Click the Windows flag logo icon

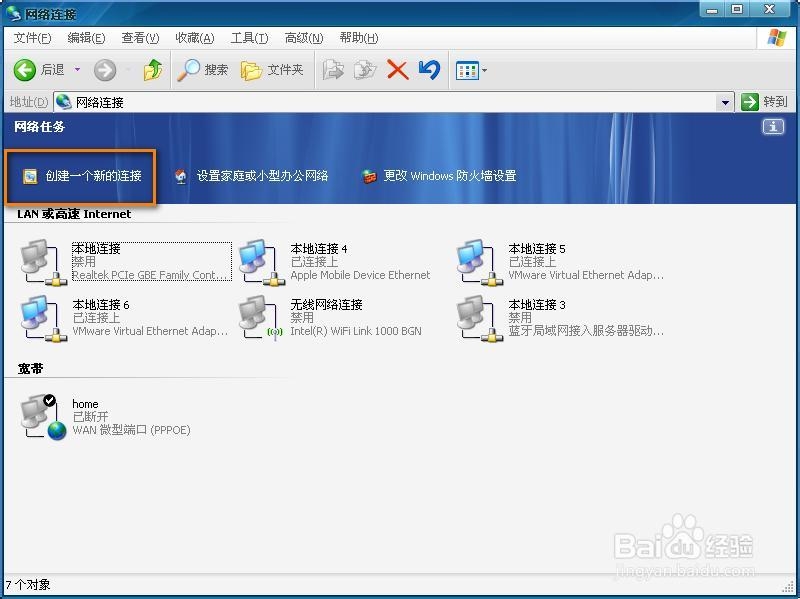click(777, 38)
